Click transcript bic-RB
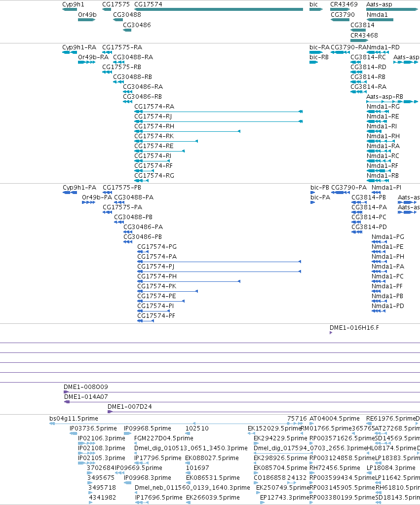Screen dimensions: 420x505 coord(314,62)
